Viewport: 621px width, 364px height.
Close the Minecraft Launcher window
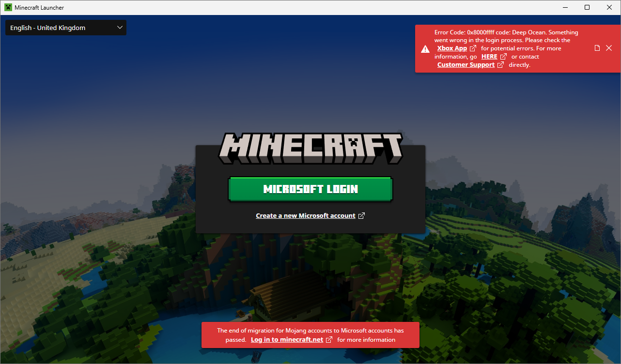[609, 7]
